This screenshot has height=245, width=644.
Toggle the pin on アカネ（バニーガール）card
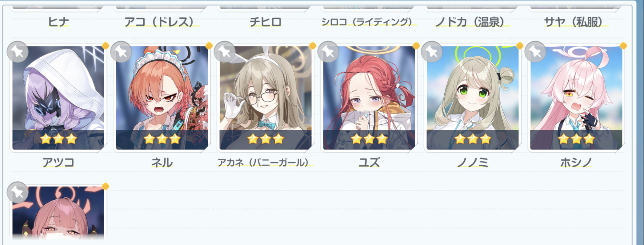point(225,52)
